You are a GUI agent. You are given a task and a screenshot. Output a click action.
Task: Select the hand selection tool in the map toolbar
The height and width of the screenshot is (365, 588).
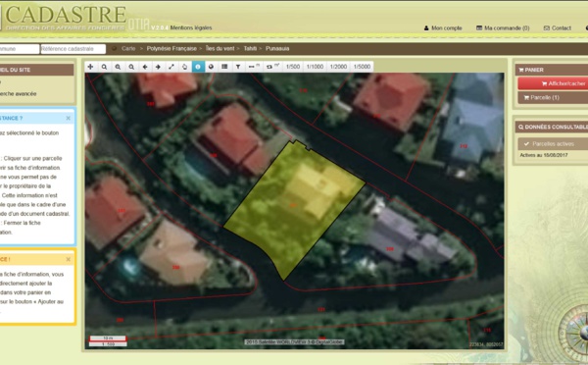tap(184, 67)
